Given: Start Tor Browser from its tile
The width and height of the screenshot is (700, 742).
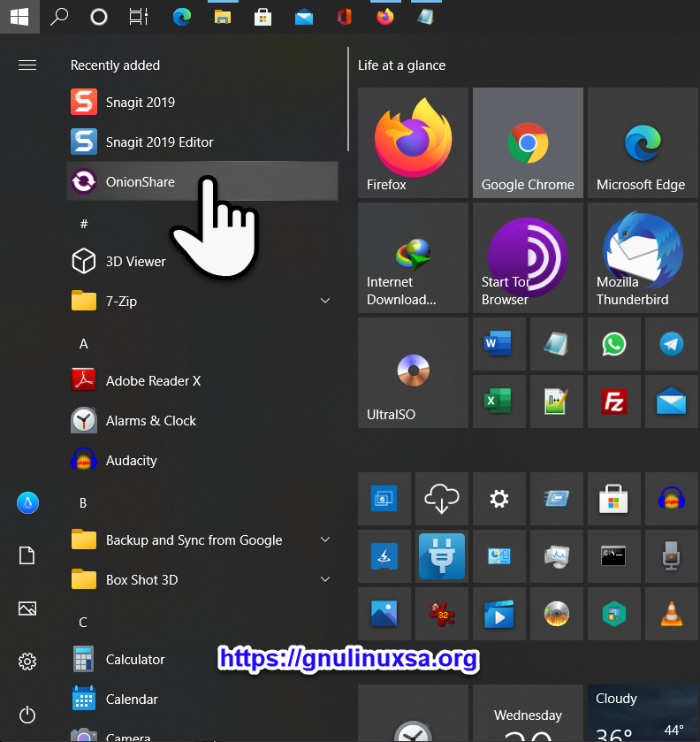Looking at the screenshot, I should 528,257.
